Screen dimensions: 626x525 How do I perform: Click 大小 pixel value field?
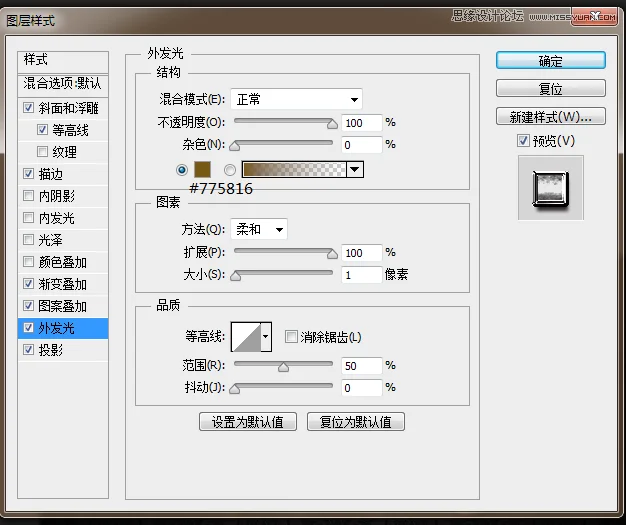[362, 275]
